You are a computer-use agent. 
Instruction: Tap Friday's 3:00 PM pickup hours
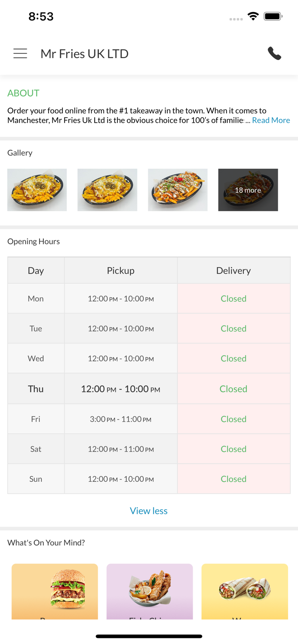click(120, 419)
